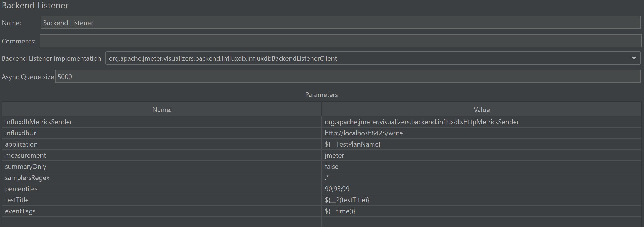Select the HttpMetricsSender value cell

pyautogui.click(x=422, y=122)
